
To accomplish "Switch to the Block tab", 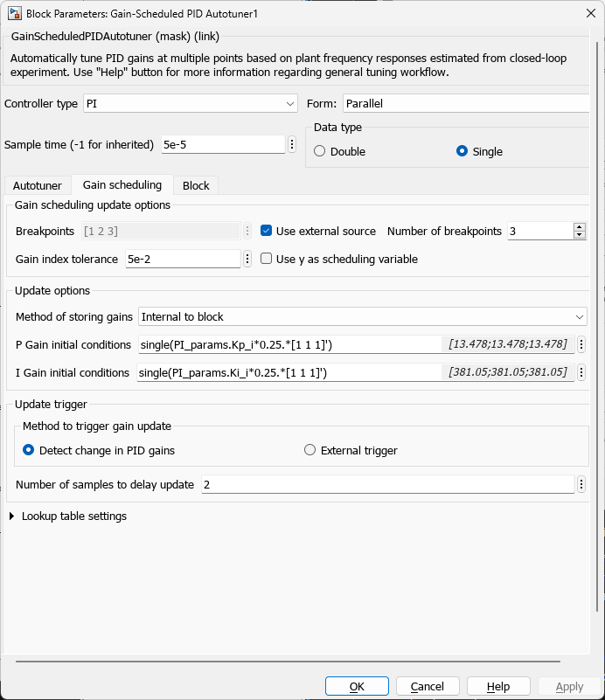I will 196,185.
